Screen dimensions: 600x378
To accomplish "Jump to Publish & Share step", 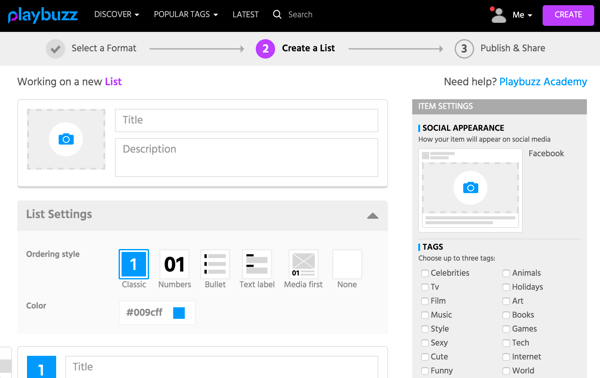I will click(513, 48).
